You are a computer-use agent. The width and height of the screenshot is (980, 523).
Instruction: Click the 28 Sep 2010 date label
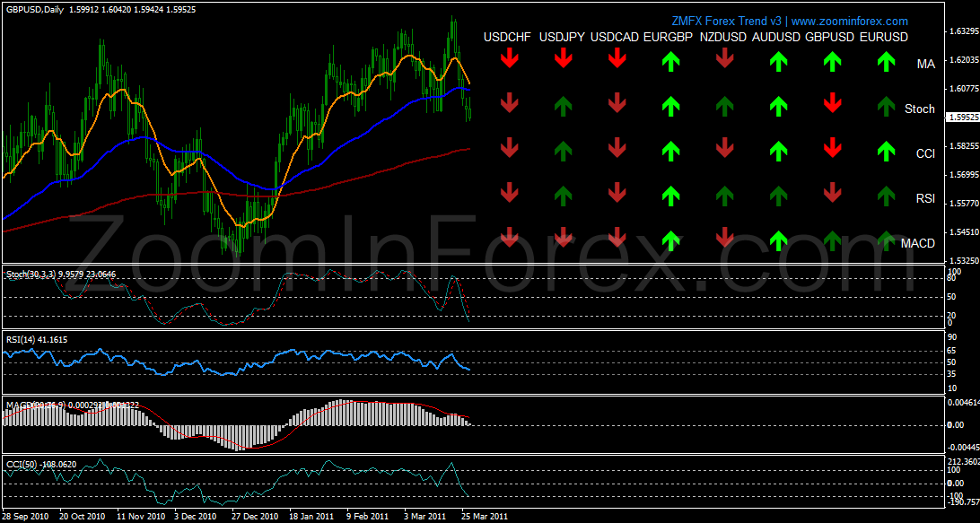point(24,517)
